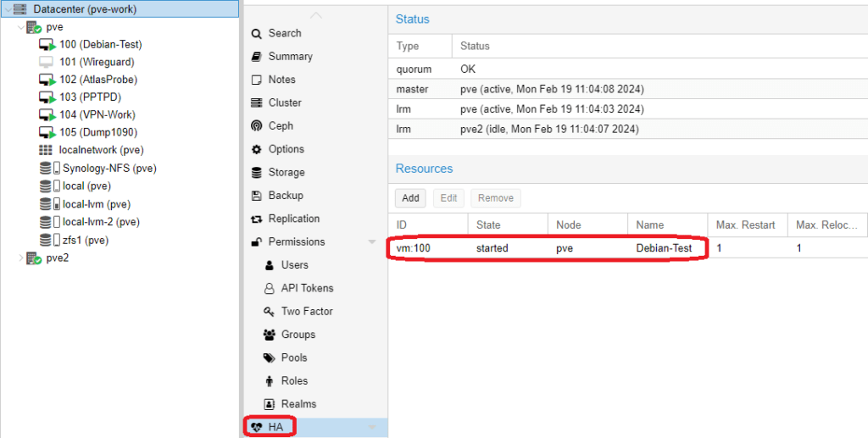This screenshot has width=868, height=438.
Task: Sort by the ID column header
Action: 428,225
